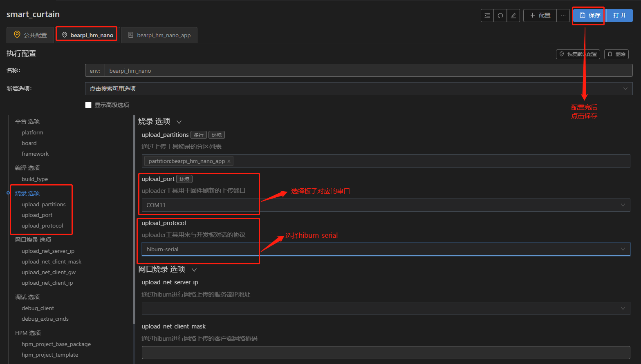Select upload_net_client_mask in the sidebar
The image size is (641, 364).
coord(52,262)
